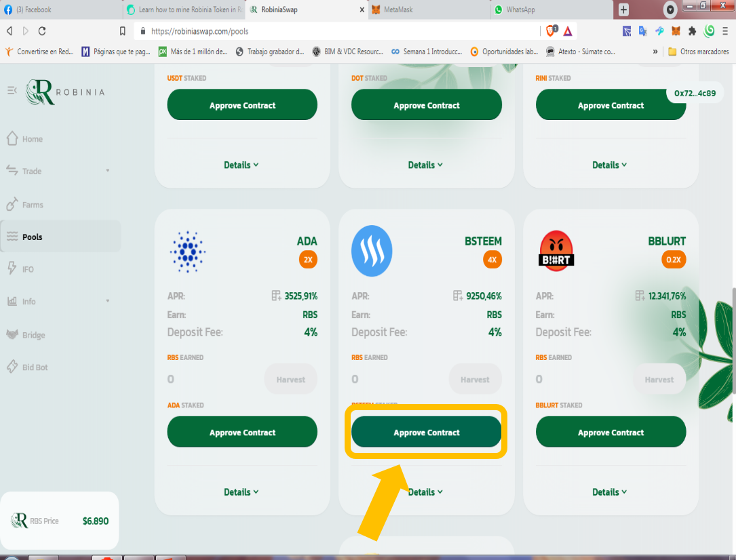
Task: Approve Contract for DOT pool
Action: click(426, 104)
